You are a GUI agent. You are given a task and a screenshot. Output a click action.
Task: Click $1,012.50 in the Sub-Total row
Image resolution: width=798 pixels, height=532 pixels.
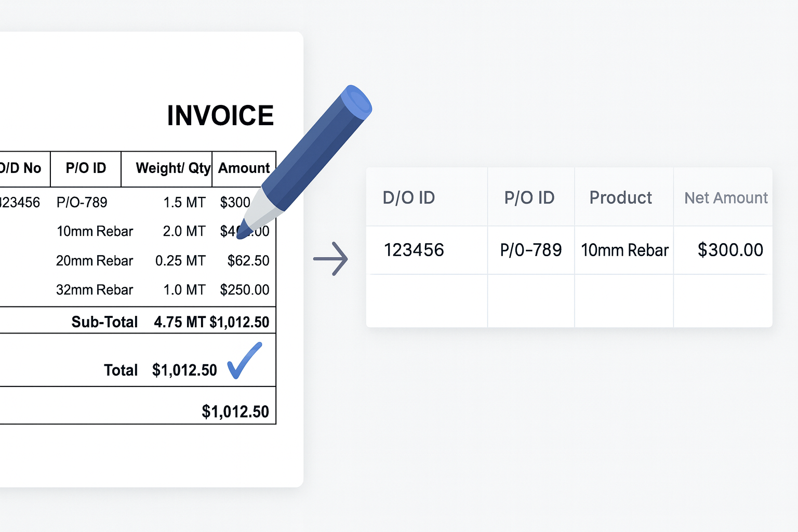pos(240,322)
